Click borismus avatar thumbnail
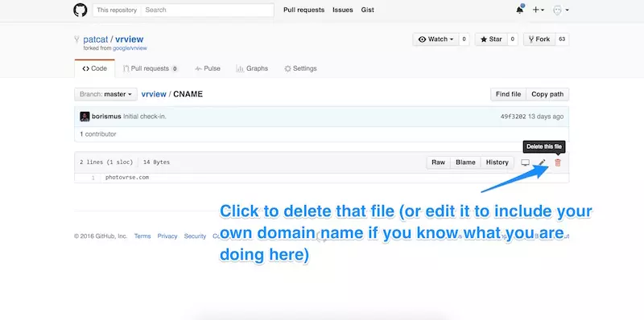This screenshot has height=320, width=644. tap(85, 117)
